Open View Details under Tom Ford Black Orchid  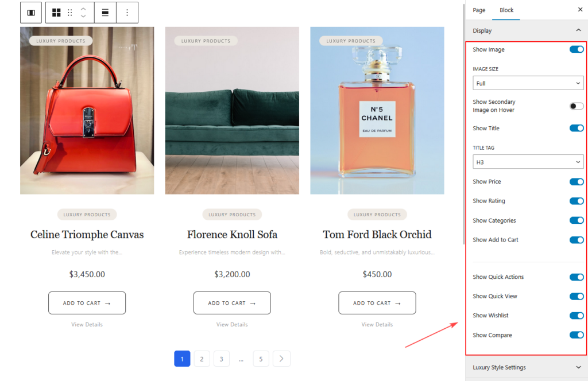pos(377,324)
